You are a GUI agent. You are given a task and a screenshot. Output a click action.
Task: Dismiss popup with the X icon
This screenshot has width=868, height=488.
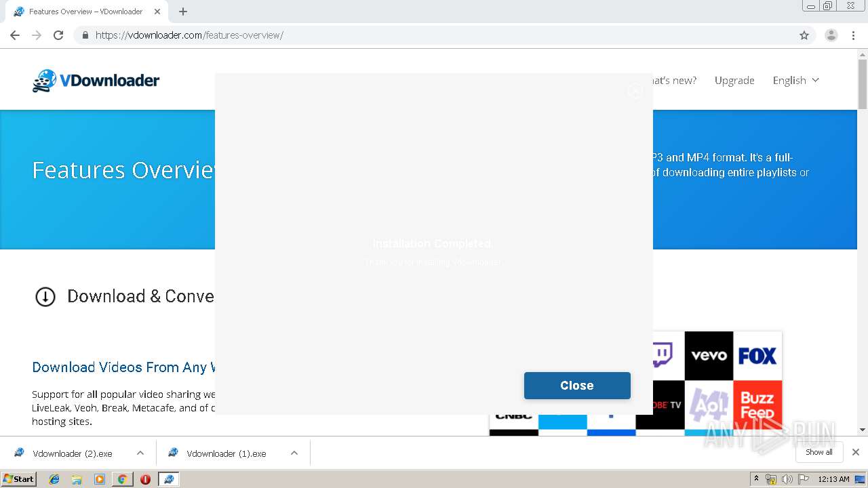coord(635,91)
